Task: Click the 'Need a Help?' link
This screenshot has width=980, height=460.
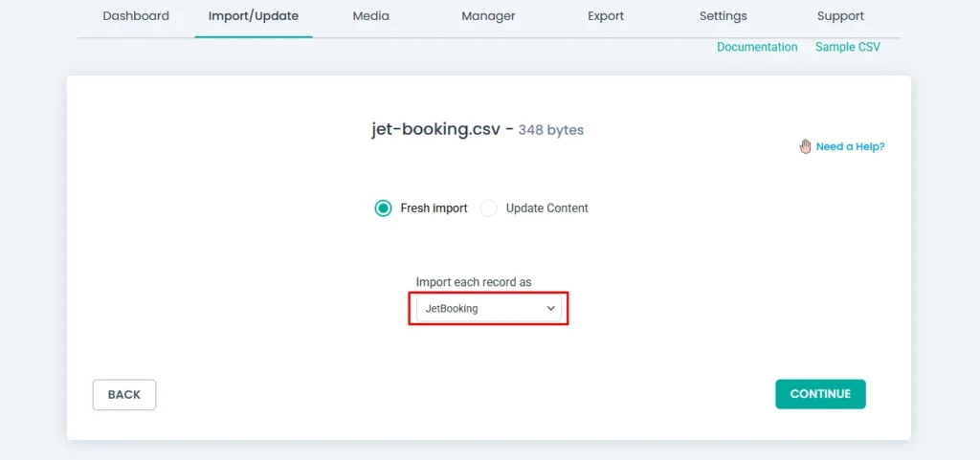Action: coord(850,147)
